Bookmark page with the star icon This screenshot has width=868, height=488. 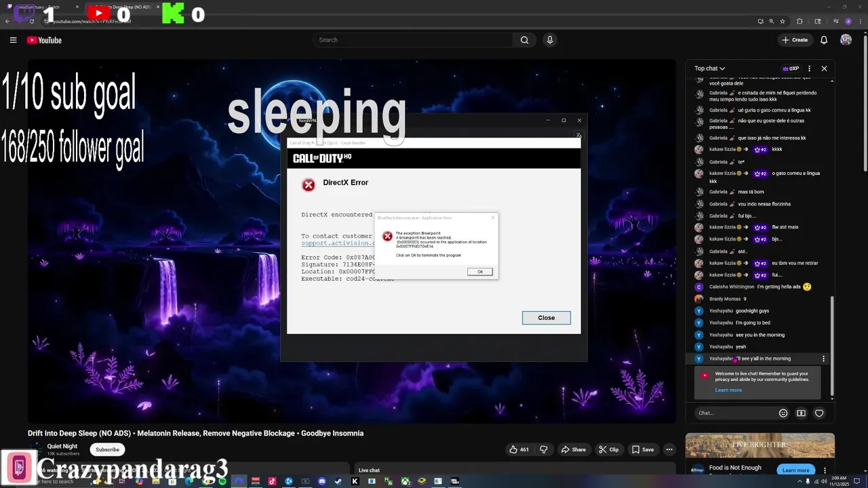pyautogui.click(x=783, y=21)
